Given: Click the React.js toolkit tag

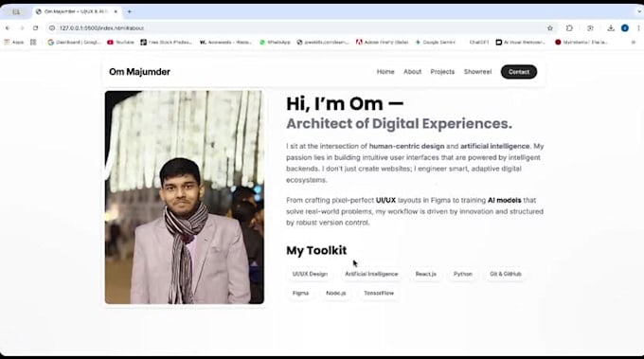Looking at the screenshot, I should 425,274.
